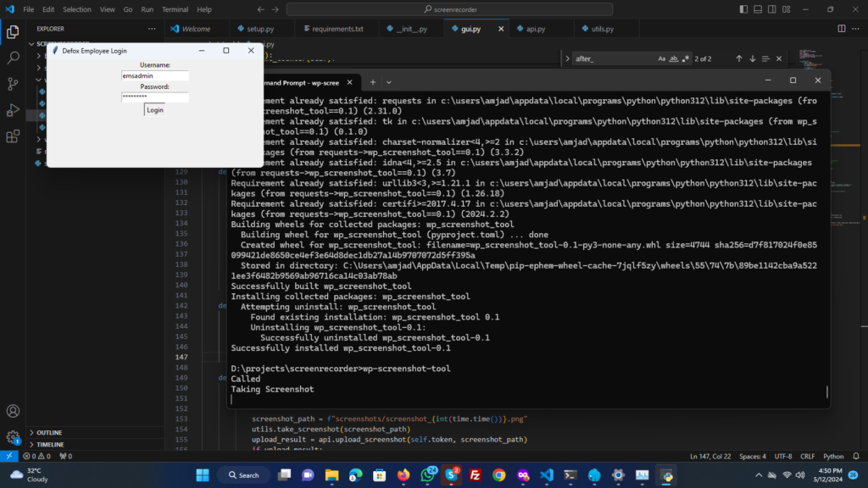Open Firefox from the taskbar
The width and height of the screenshot is (868, 488).
(402, 475)
